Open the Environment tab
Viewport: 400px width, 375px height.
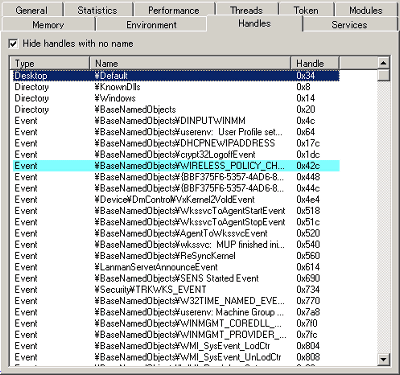point(151,25)
